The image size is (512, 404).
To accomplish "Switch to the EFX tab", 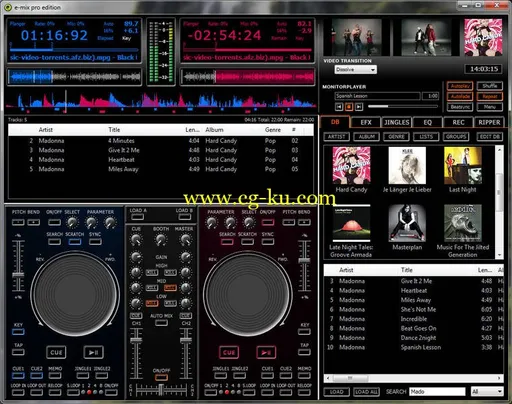I will (366, 122).
